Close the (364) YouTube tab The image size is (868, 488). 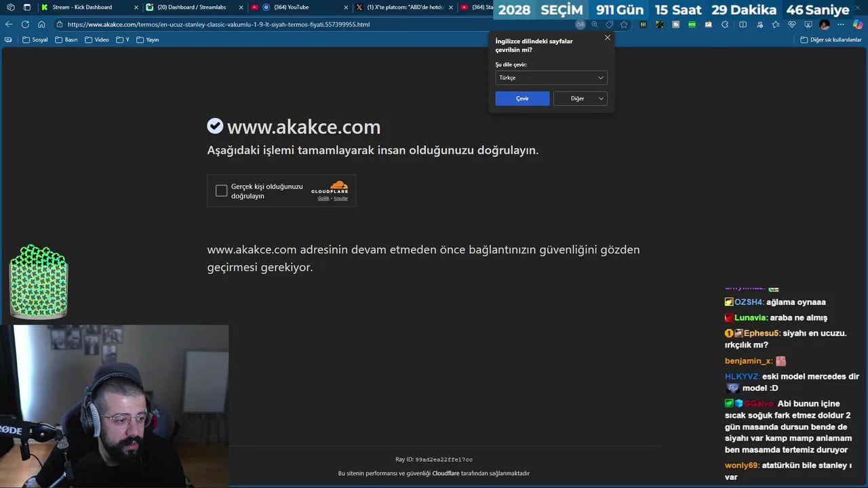346,7
